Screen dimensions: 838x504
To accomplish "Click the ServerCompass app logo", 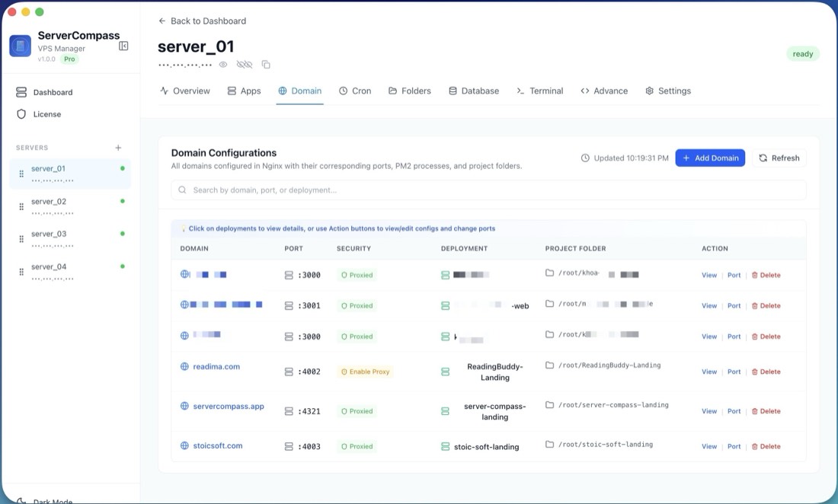I will pos(21,46).
